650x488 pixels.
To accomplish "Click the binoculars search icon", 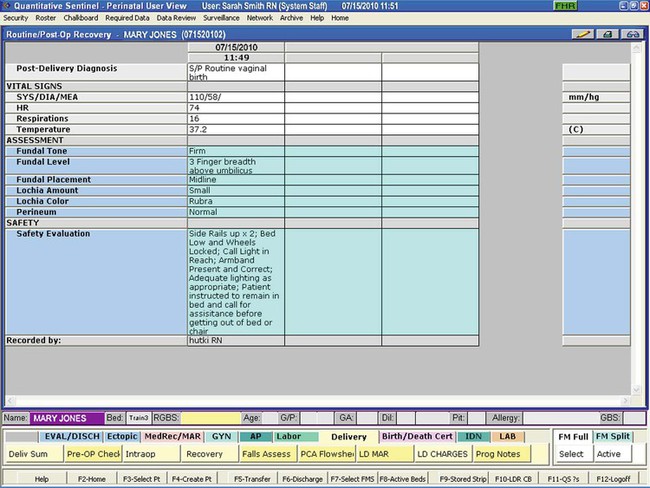I will (x=632, y=34).
